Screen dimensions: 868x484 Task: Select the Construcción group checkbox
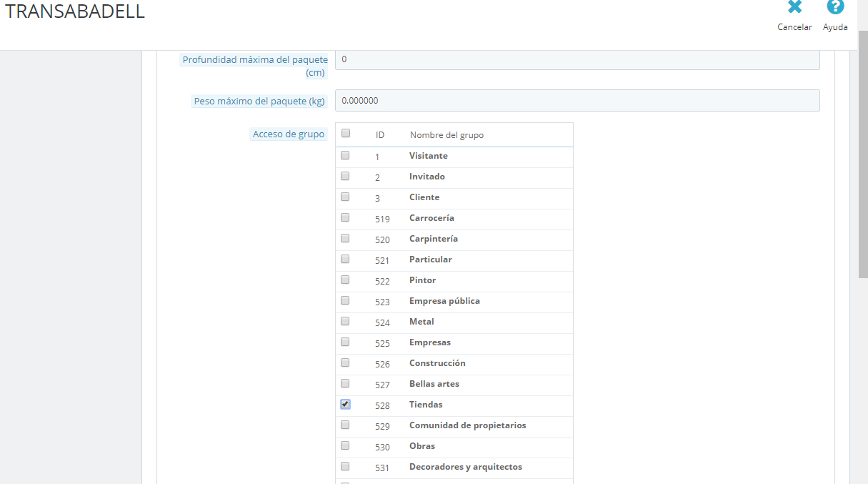click(346, 362)
